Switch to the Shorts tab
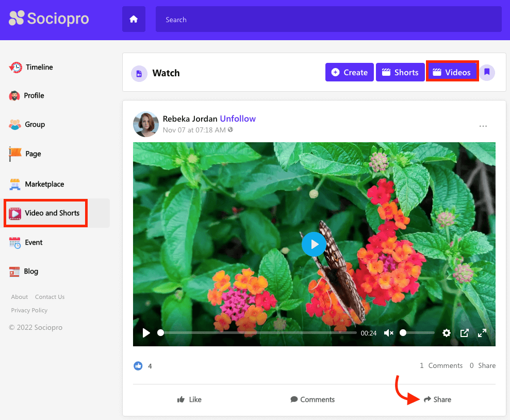510x420 pixels. [x=400, y=72]
